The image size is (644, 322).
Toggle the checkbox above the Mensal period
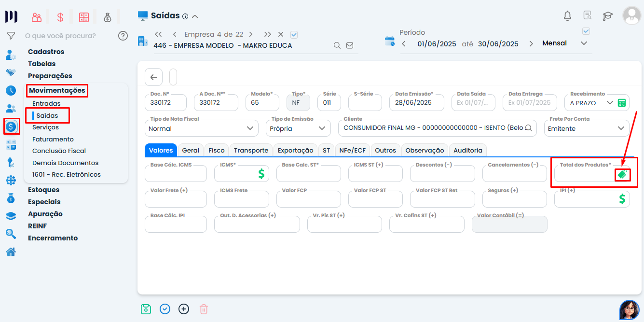pyautogui.click(x=586, y=31)
